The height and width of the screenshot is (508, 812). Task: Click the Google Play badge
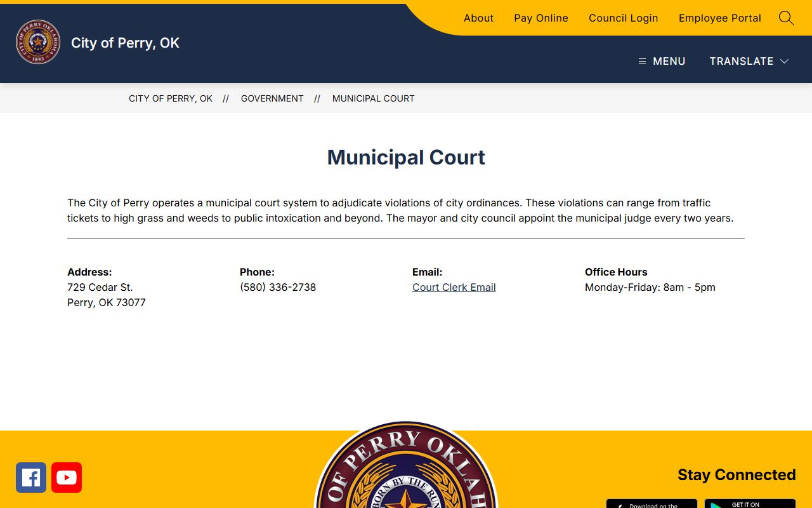tap(750, 504)
